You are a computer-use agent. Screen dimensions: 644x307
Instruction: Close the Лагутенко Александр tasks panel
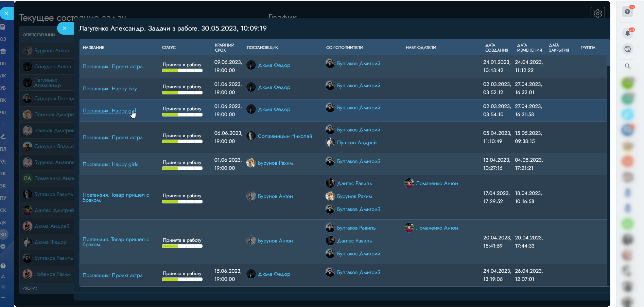[x=65, y=28]
